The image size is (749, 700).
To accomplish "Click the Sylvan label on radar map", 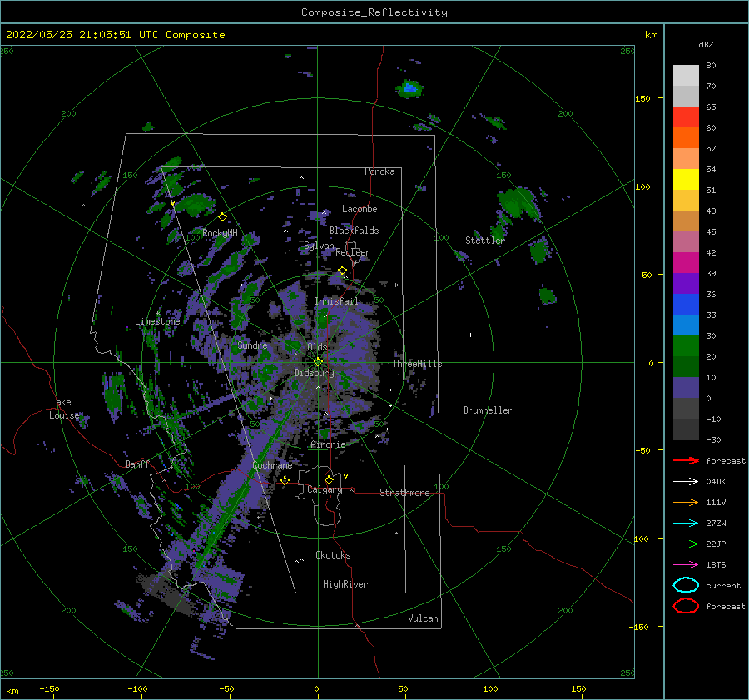I will click(319, 246).
